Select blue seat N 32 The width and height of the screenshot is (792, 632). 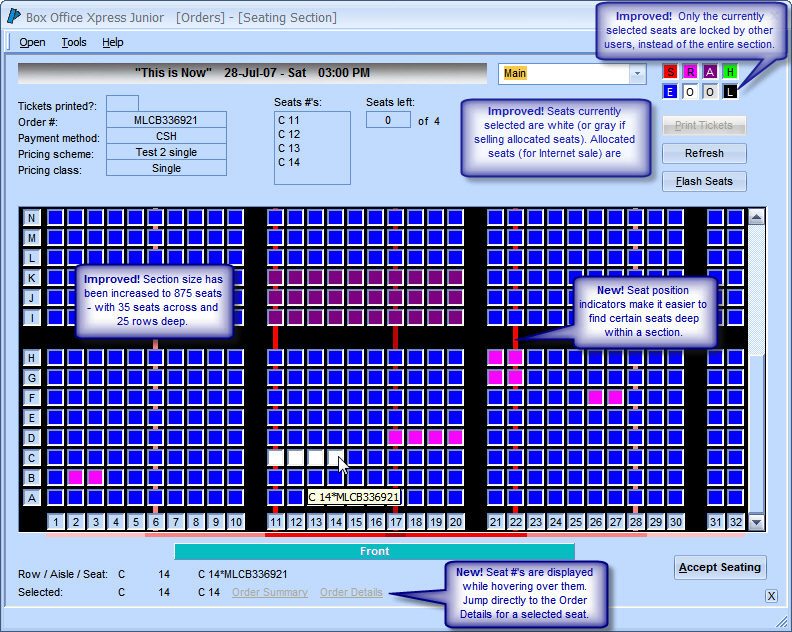[735, 217]
